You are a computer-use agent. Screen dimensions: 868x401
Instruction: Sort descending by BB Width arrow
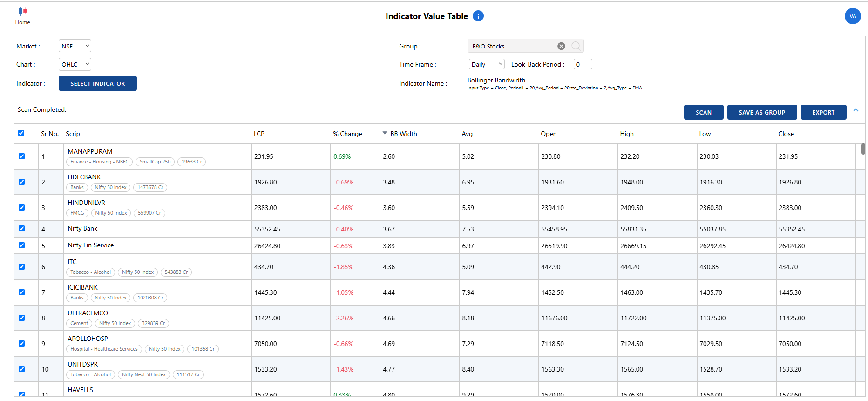pyautogui.click(x=385, y=133)
